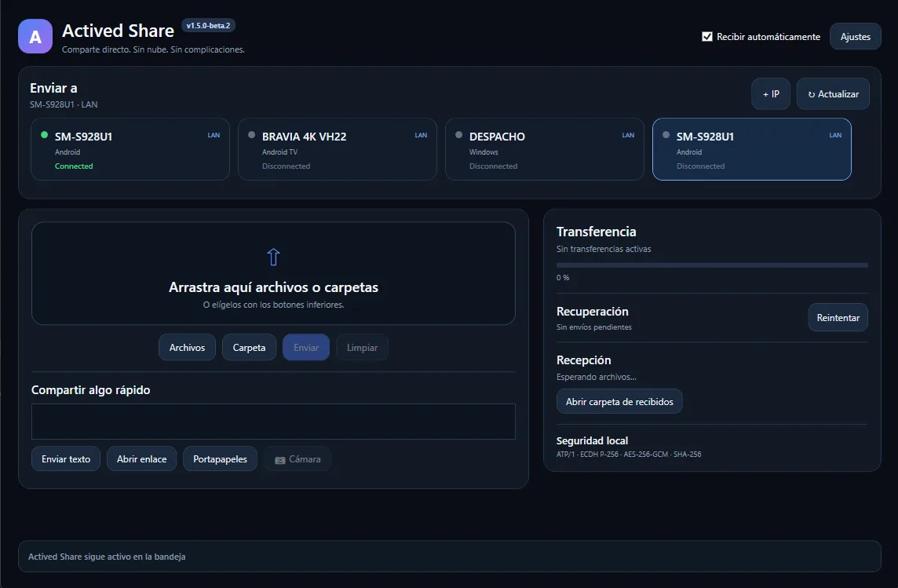Click the drop zone 'Arrastra aquí archivos o carpetas'

point(273,274)
